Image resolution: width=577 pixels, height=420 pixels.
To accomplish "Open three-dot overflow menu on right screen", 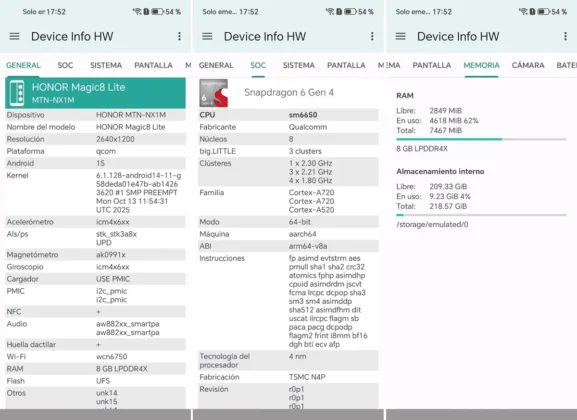I will (x=565, y=36).
